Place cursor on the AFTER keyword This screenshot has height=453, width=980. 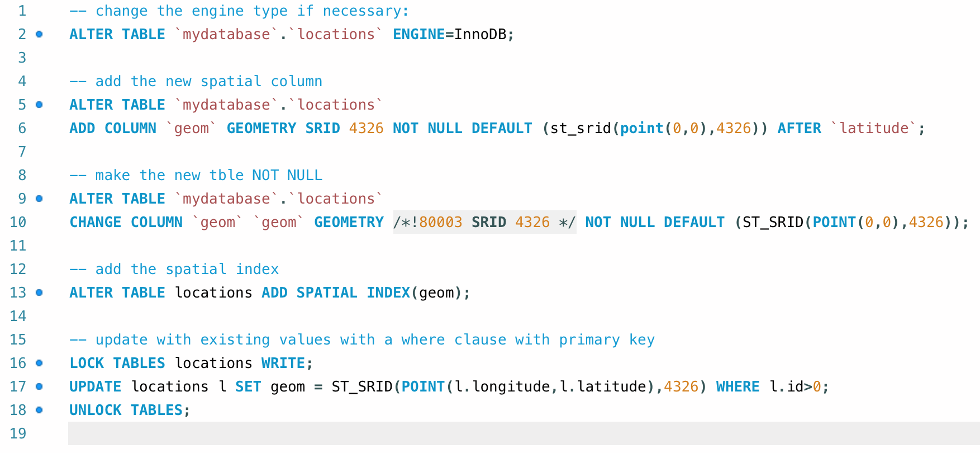[800, 128]
